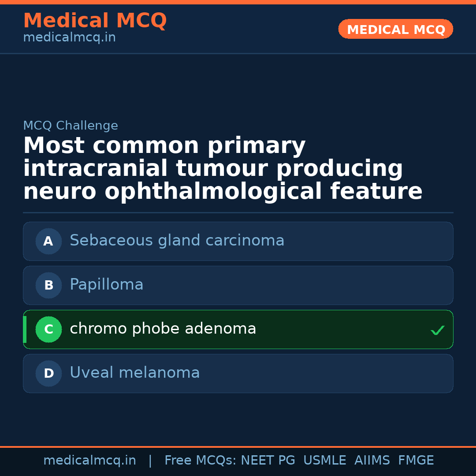Image resolution: width=476 pixels, height=476 pixels.
Task: Click the Free MCQs footer text
Action: click(x=200, y=461)
